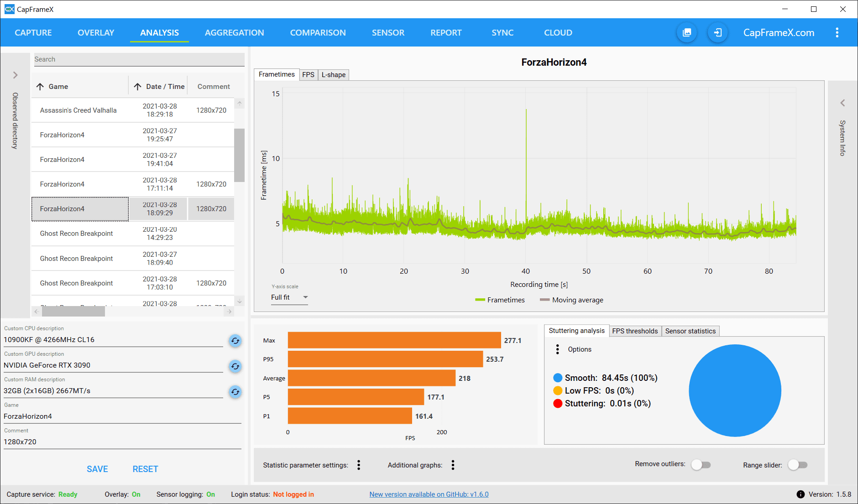Select Ghost Recon Breakpoint record from 14:29:23
This screenshot has width=858, height=504.
[133, 234]
